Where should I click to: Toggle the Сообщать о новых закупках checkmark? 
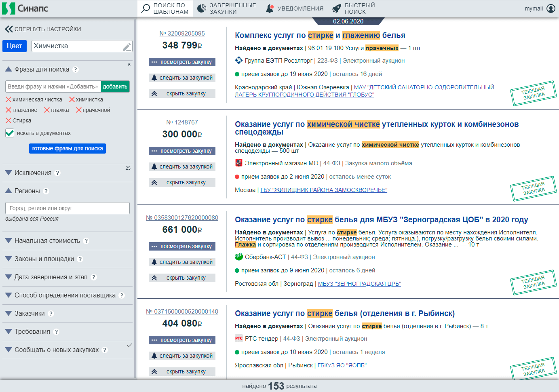click(129, 346)
